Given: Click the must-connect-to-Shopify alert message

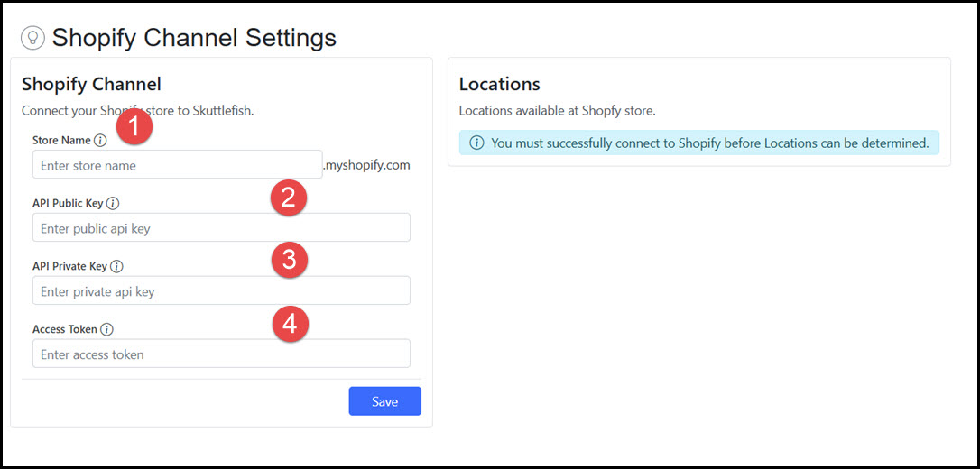Looking at the screenshot, I should click(709, 143).
